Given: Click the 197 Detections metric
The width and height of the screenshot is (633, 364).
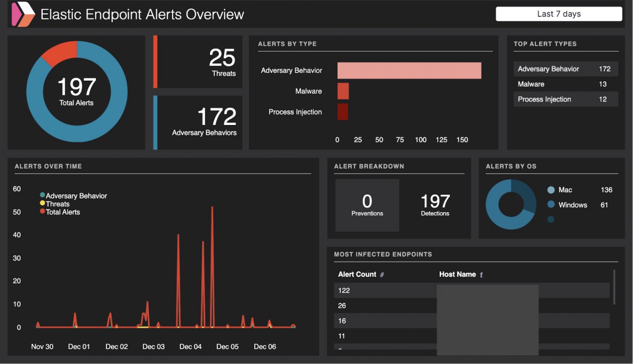Looking at the screenshot, I should click(435, 205).
